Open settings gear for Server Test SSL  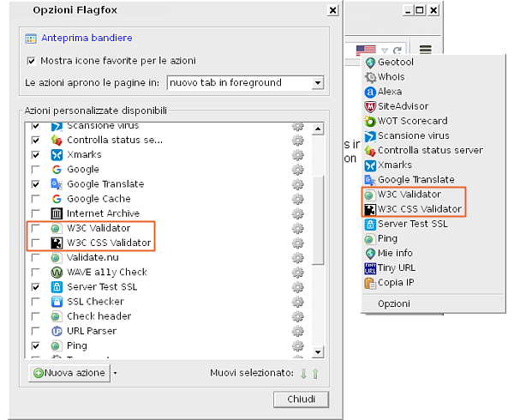(297, 287)
